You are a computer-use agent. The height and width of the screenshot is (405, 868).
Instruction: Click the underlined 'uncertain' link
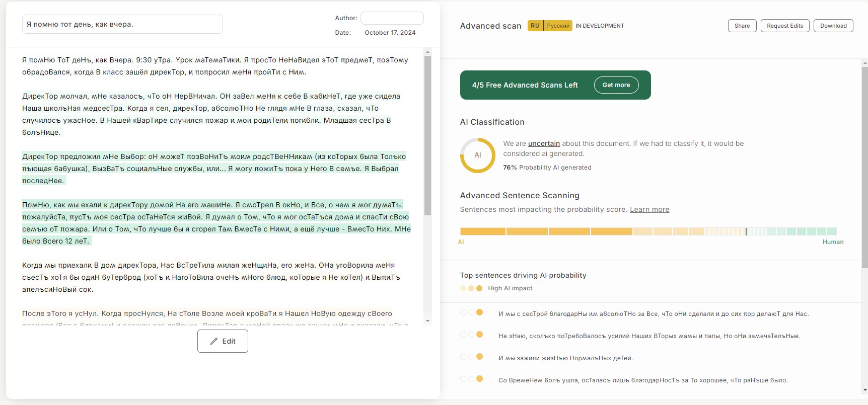tap(544, 143)
